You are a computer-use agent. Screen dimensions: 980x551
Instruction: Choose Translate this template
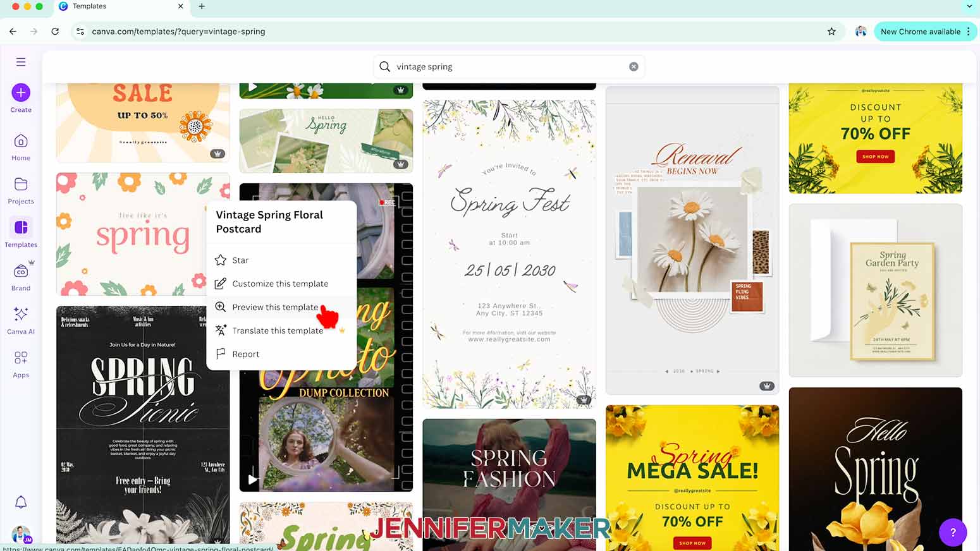pyautogui.click(x=281, y=330)
